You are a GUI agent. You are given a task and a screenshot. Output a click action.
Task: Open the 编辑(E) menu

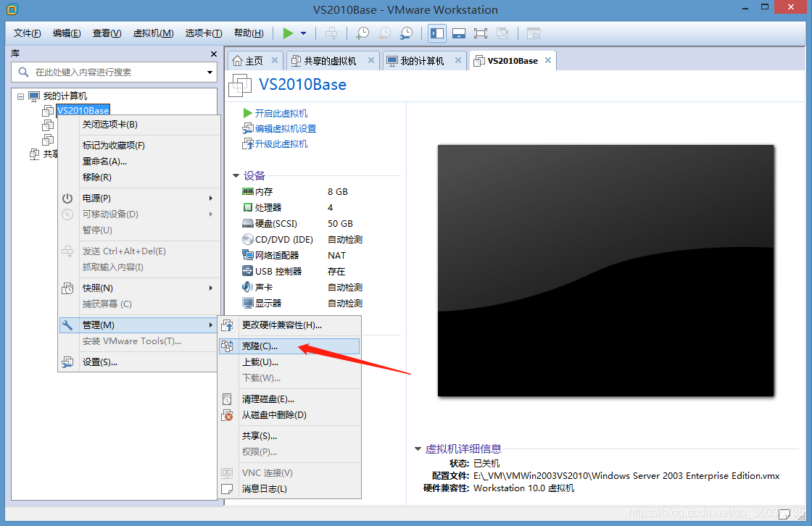(x=67, y=33)
